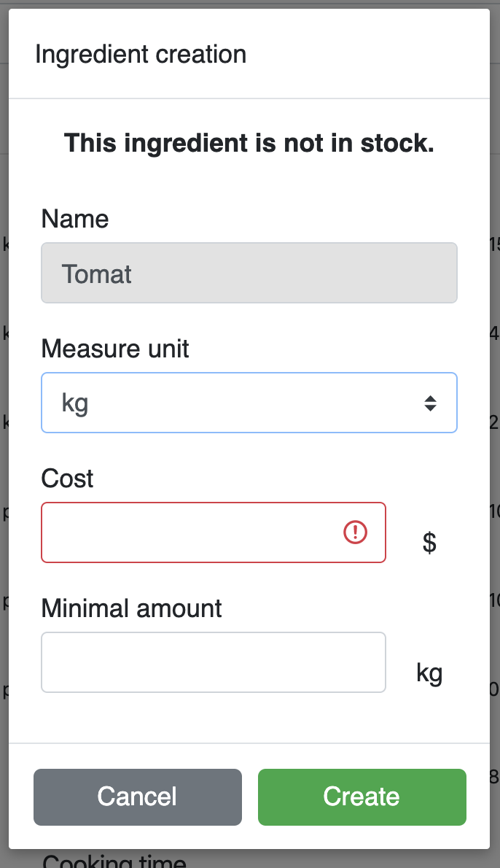Click the Name label
500x868 pixels.
[x=75, y=219]
